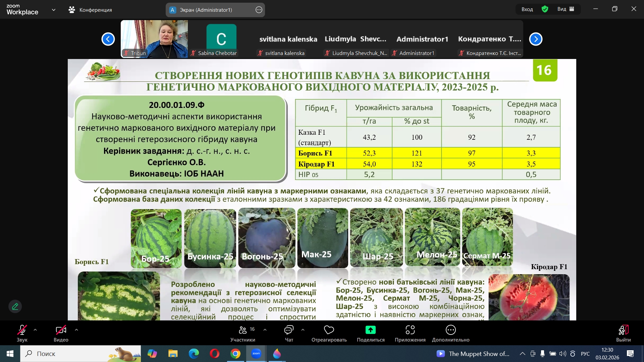The image size is (644, 362).
Task: Open the Дополнительно more options icon
Action: point(450,330)
